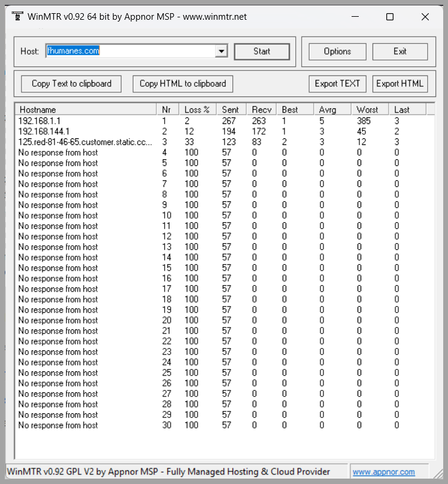
Task: Open the Options dialog
Action: [337, 52]
